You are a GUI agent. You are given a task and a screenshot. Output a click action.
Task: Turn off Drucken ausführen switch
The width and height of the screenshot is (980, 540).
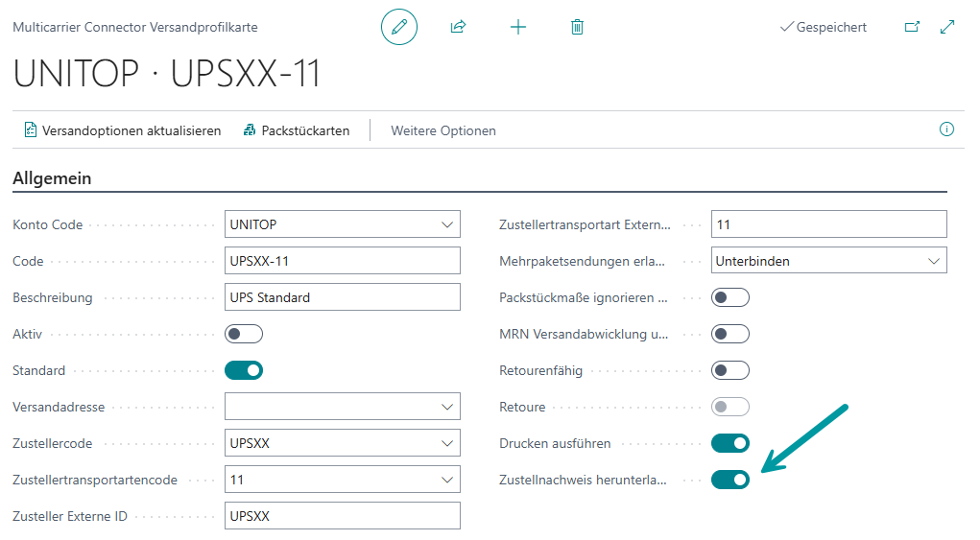tap(729, 443)
